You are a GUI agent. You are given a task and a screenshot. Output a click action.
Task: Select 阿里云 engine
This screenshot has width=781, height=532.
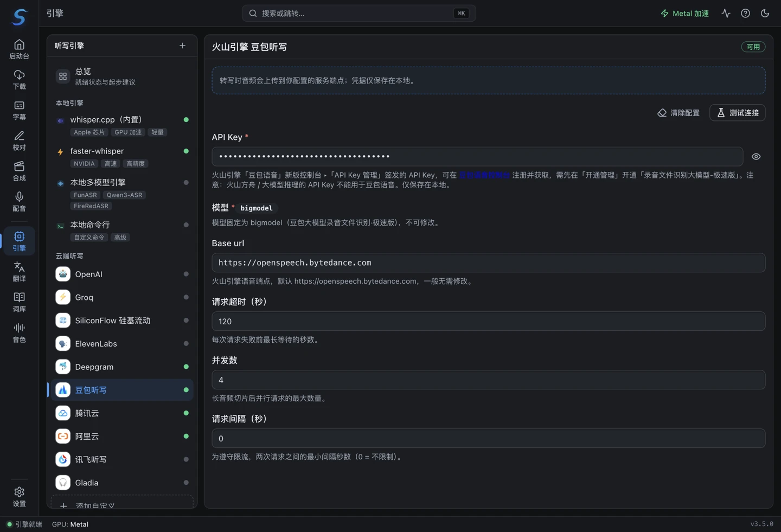(x=122, y=436)
